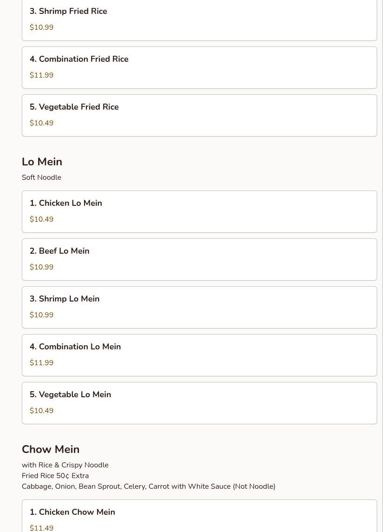
Task: Open Vegetable Fried Rice menu item
Action: (199, 115)
